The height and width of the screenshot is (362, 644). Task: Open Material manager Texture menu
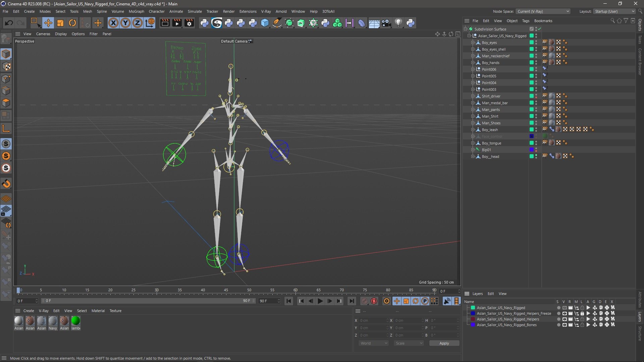115,311
